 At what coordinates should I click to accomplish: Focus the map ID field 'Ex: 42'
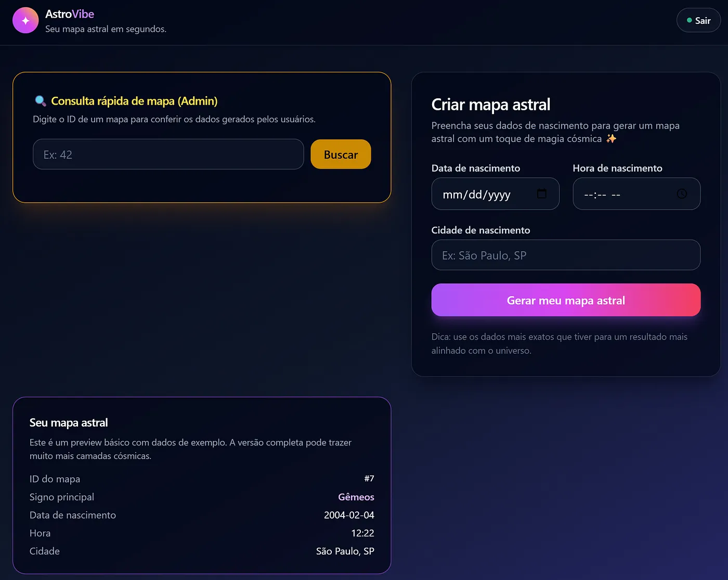[168, 154]
